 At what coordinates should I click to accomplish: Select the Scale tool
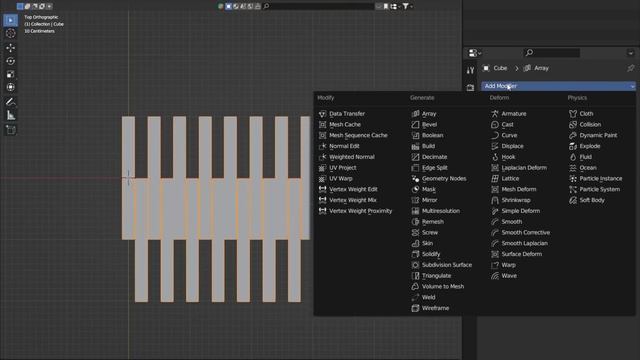coord(11,74)
